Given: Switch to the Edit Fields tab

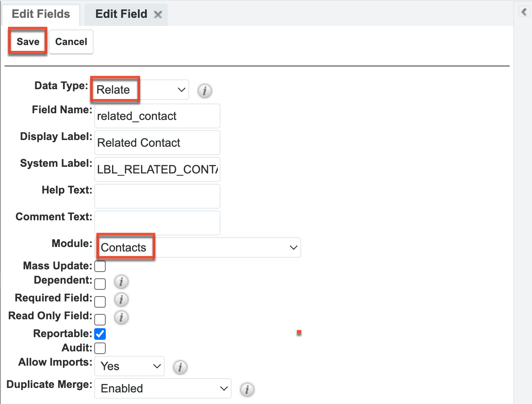Looking at the screenshot, I should pyautogui.click(x=40, y=14).
